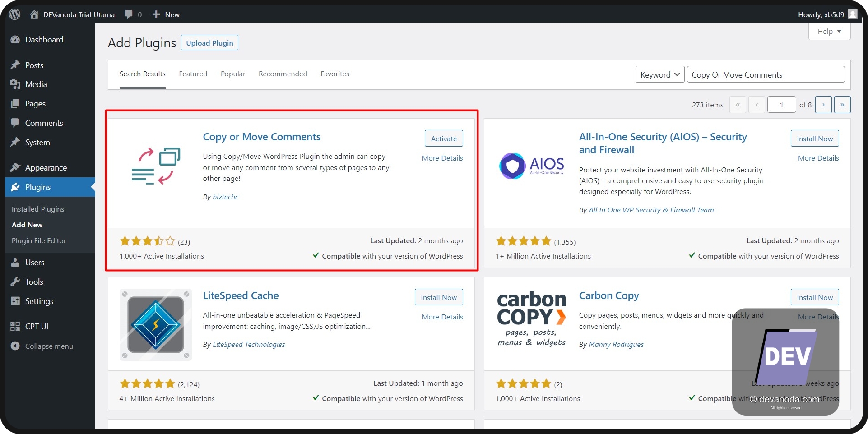This screenshot has height=434, width=868.
Task: Click the user avatar next to Howdy
Action: [x=853, y=14]
